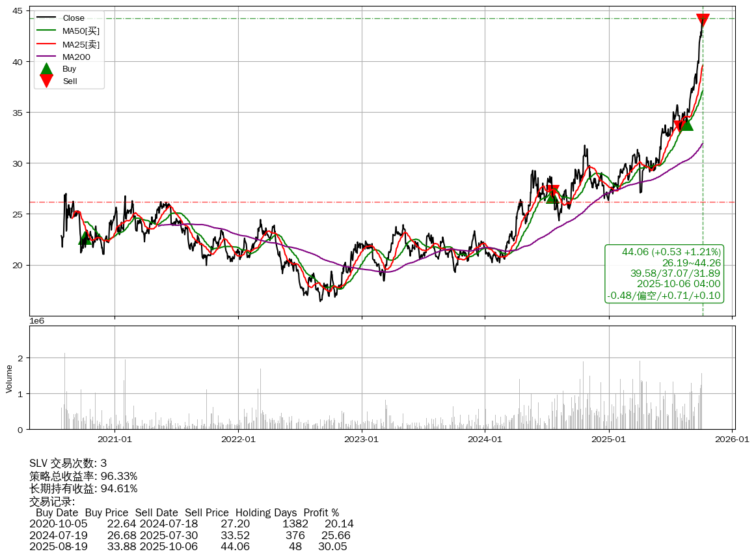Click the 策略总收益率 96.33% text
The height and width of the screenshot is (558, 756).
coord(83,476)
